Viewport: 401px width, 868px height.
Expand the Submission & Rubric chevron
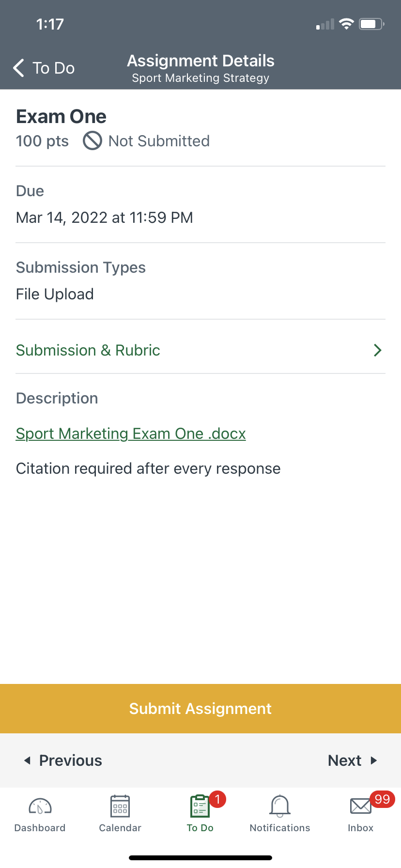coord(378,350)
